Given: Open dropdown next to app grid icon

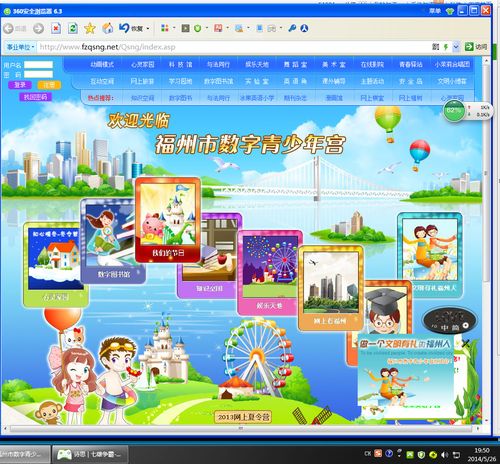Looking at the screenshot, I should (174, 29).
